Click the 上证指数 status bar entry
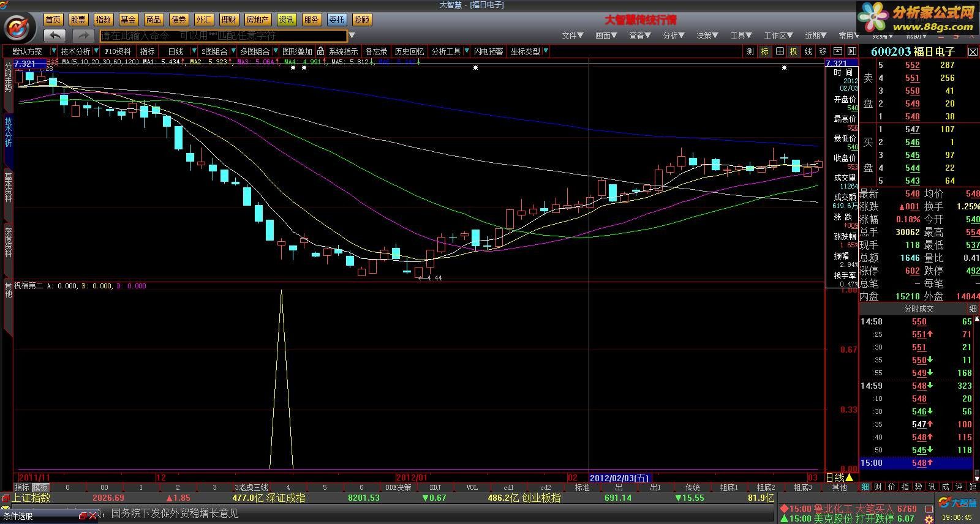The image size is (980, 524). pyautogui.click(x=31, y=498)
